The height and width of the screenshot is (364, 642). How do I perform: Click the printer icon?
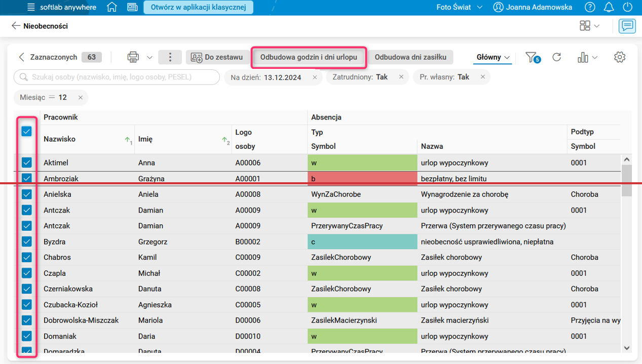(133, 57)
